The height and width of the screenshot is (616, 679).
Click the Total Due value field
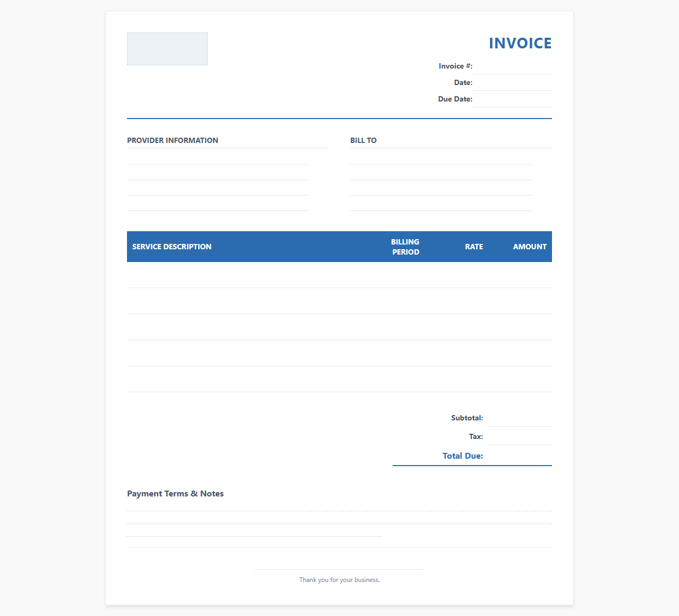[x=520, y=456]
